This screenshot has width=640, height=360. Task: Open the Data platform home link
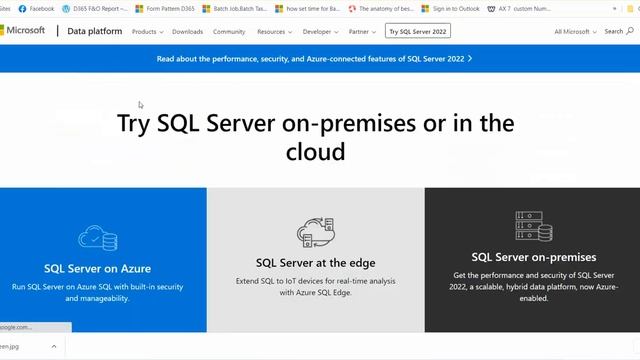[95, 31]
